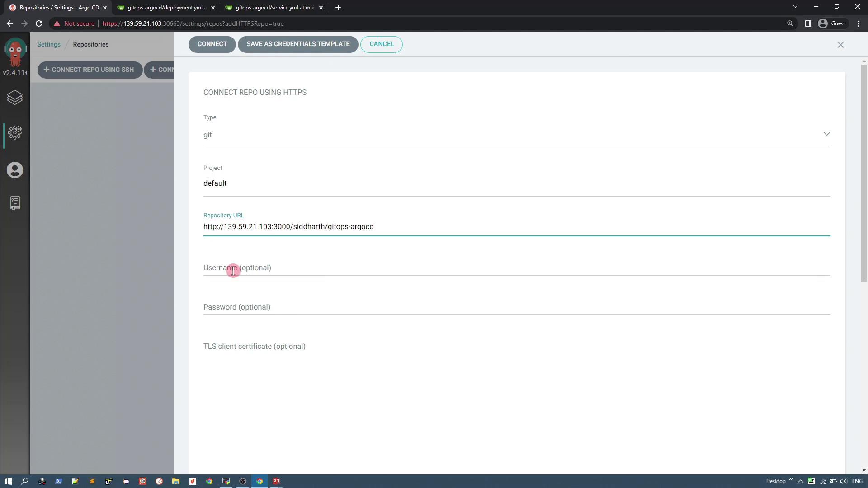Viewport: 868px width, 488px height.
Task: Show hidden system tray icons
Action: click(800, 481)
